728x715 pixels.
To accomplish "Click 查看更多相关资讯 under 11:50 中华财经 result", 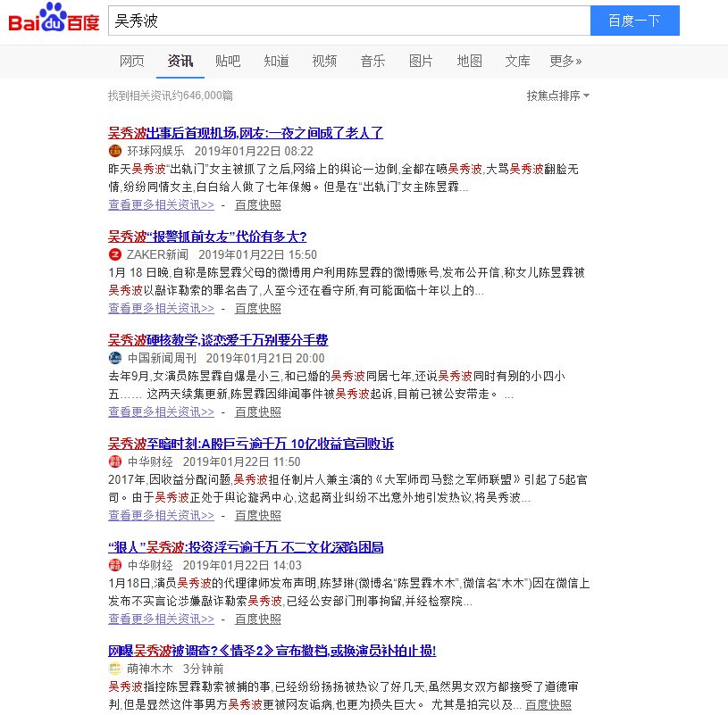I will [x=161, y=515].
